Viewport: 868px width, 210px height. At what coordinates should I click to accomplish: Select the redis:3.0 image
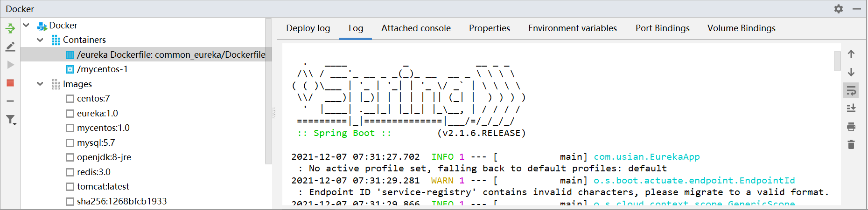point(94,172)
